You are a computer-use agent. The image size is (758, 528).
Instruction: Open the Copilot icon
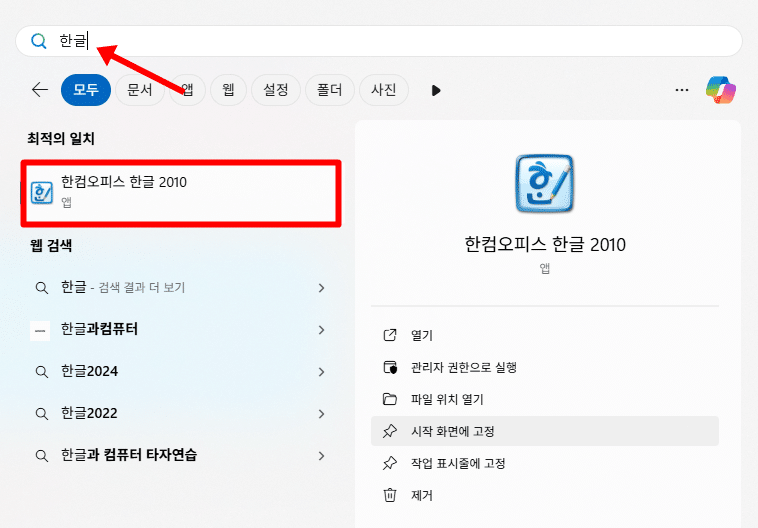pyautogui.click(x=721, y=90)
